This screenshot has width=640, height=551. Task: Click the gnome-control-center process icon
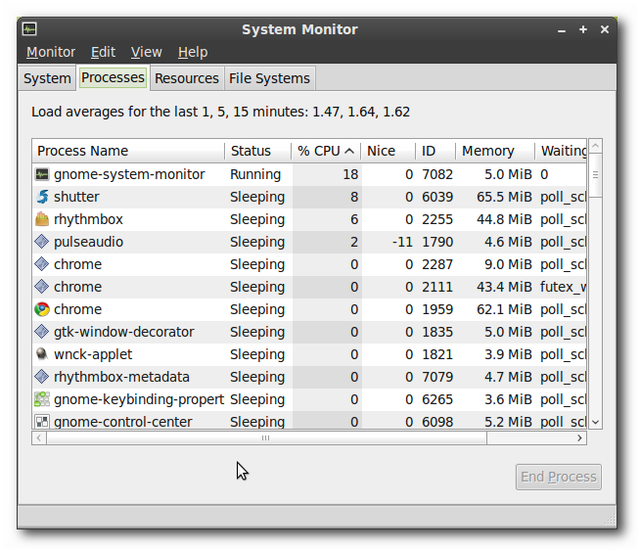(42, 422)
